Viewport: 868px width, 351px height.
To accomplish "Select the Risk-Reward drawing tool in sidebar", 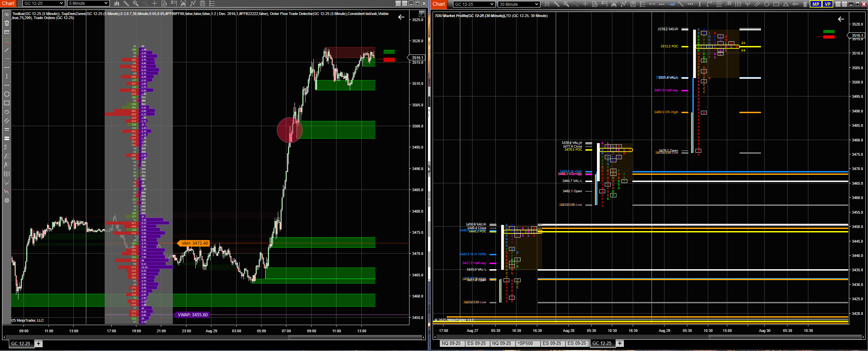I will [6, 41].
